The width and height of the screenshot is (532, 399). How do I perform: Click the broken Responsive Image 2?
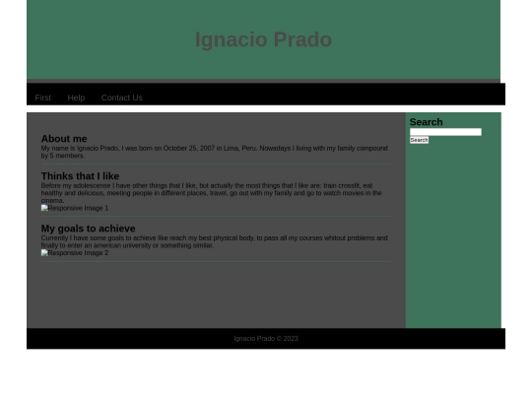75,253
